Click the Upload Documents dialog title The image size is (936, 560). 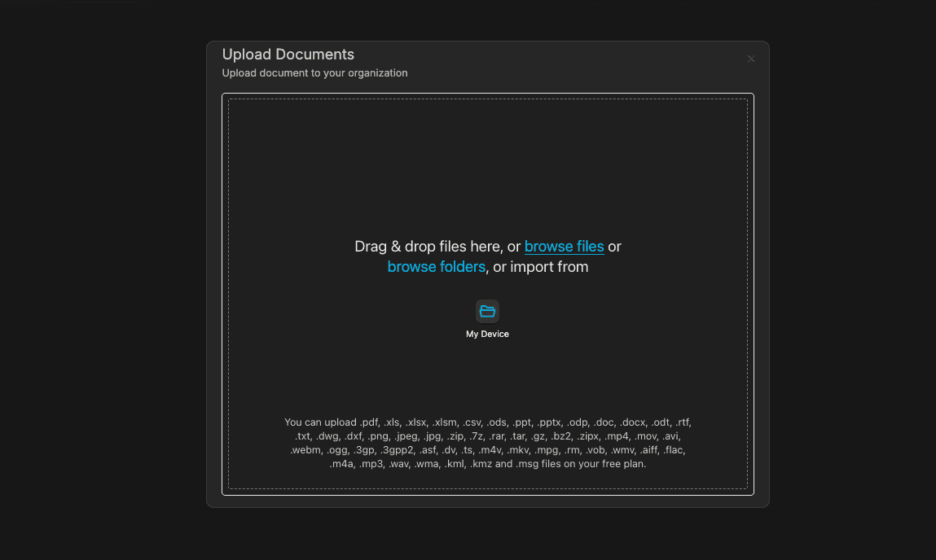click(x=288, y=54)
